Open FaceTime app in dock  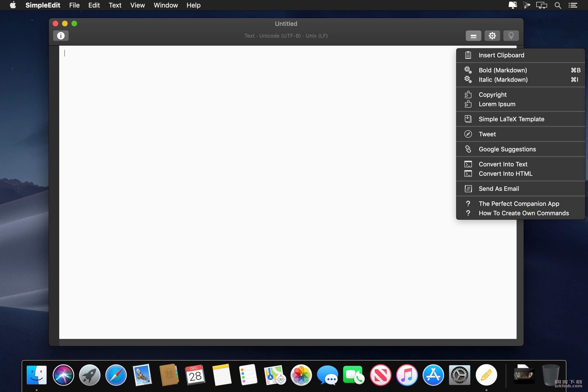click(354, 375)
